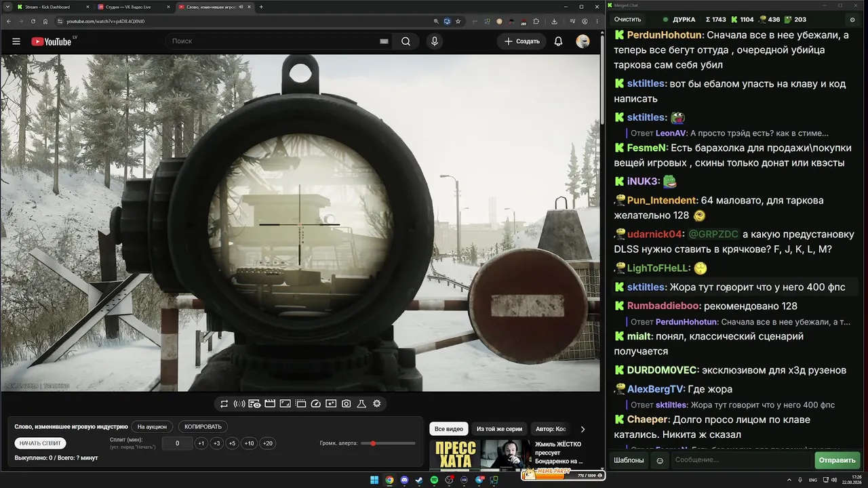Click the 'НАЧАТЬ СПЛИТ' button
The width and height of the screenshot is (868, 488).
(41, 443)
